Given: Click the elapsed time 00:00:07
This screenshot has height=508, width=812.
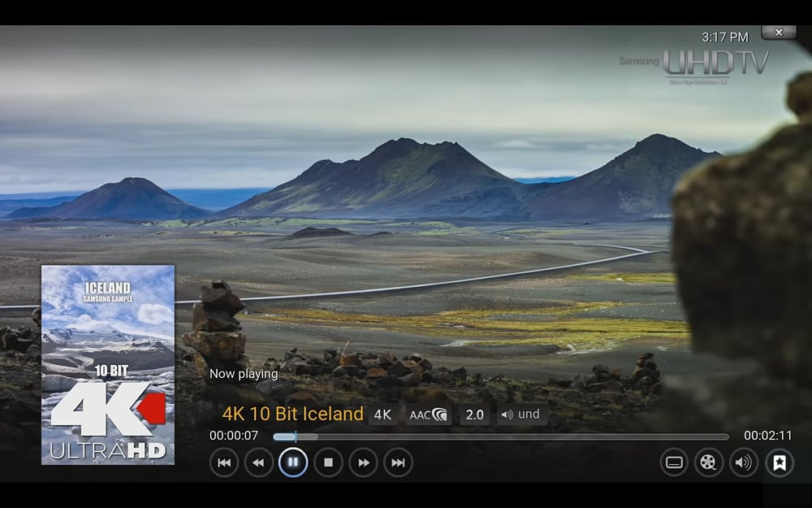Looking at the screenshot, I should (x=234, y=436).
